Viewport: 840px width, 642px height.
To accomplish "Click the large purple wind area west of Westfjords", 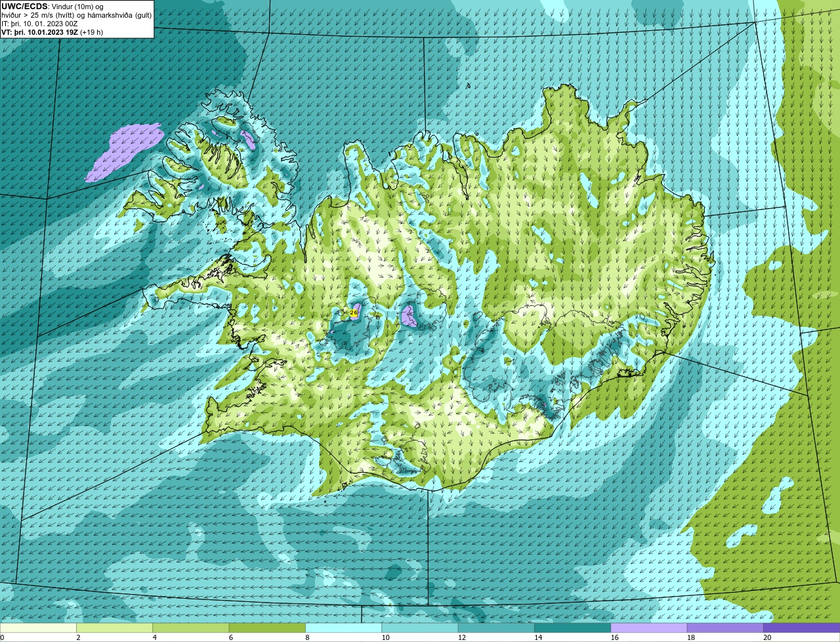I will (x=126, y=151).
